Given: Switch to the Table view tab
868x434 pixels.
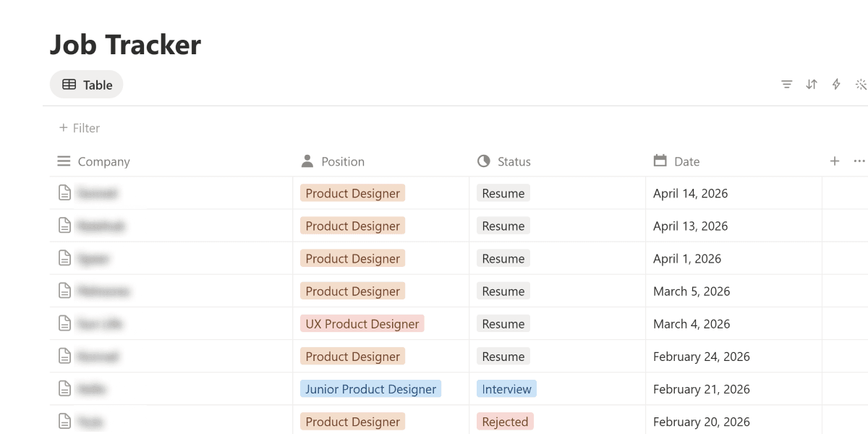Looking at the screenshot, I should click(87, 85).
